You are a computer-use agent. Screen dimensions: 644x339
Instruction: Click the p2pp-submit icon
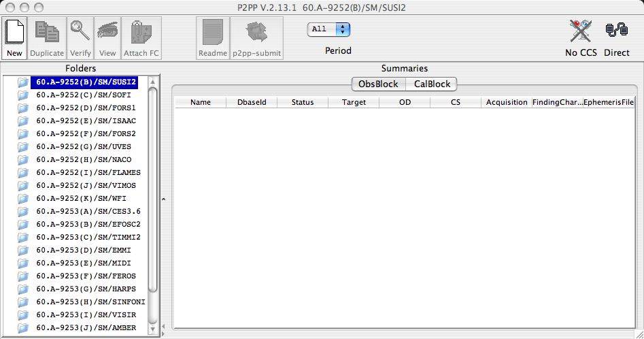click(256, 38)
